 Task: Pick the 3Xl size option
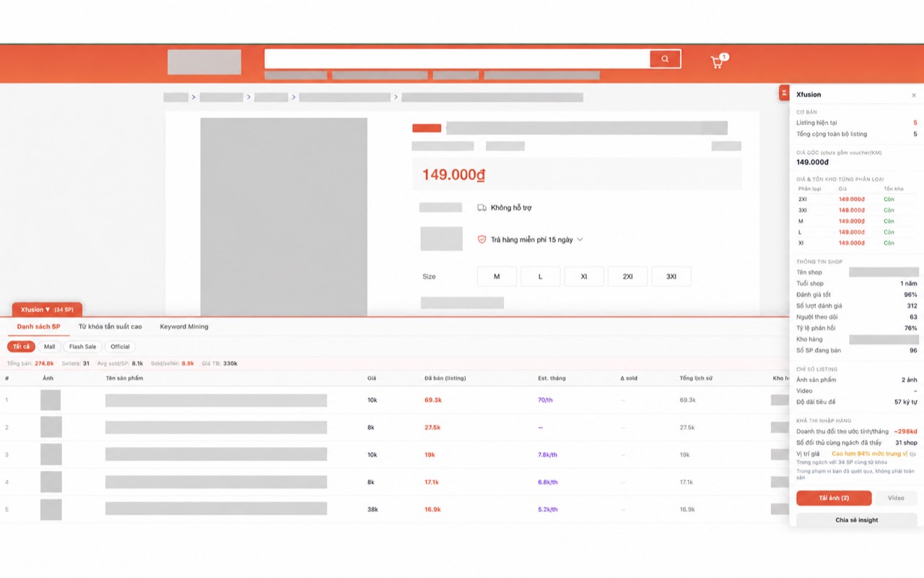[x=671, y=277]
